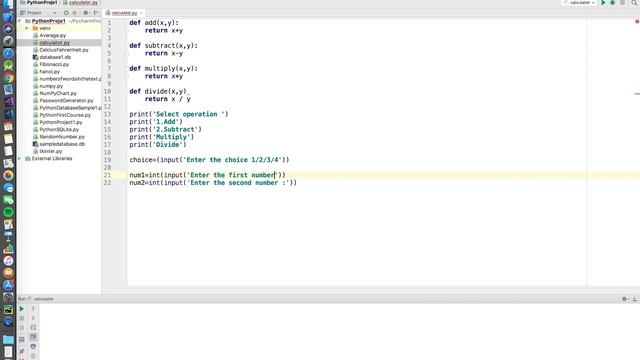This screenshot has width=640, height=360.
Task: Open numberofwordsinthetext file
Action: pos(70,79)
